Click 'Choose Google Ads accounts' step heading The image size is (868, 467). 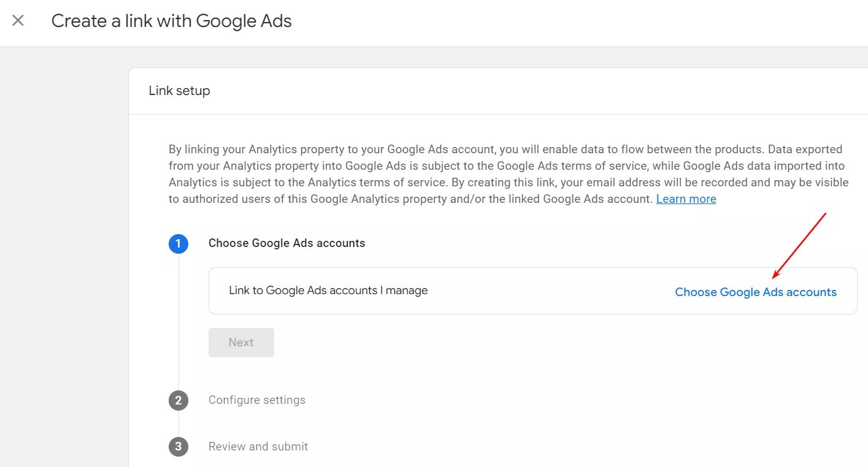[286, 243]
